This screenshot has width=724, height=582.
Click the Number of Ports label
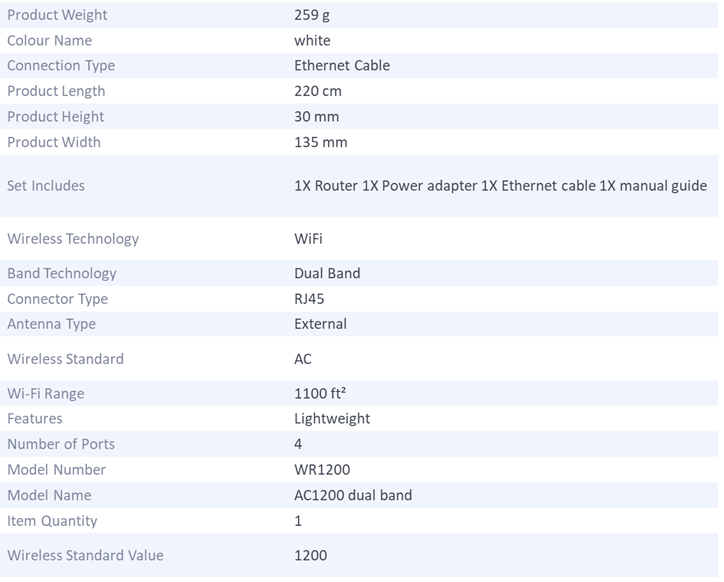click(61, 444)
